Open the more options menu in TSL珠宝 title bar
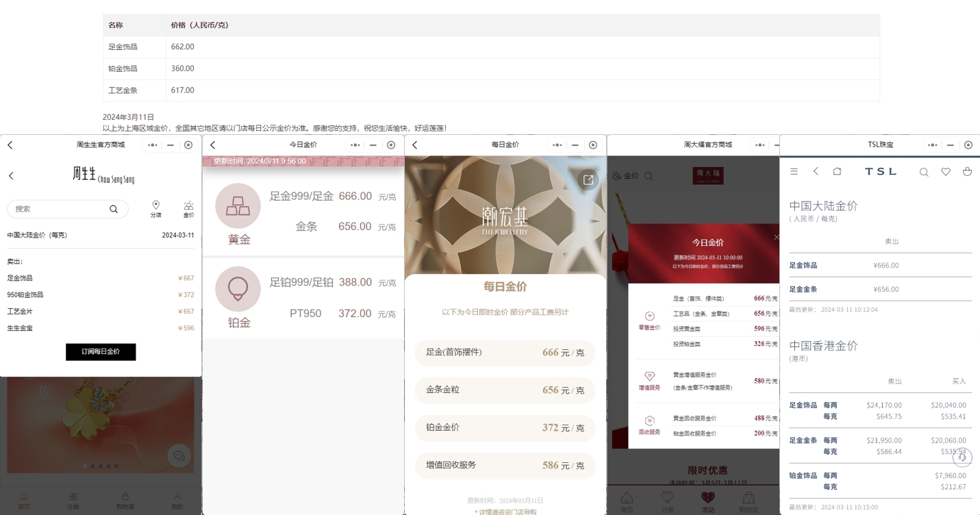This screenshot has height=515, width=980. [x=932, y=145]
